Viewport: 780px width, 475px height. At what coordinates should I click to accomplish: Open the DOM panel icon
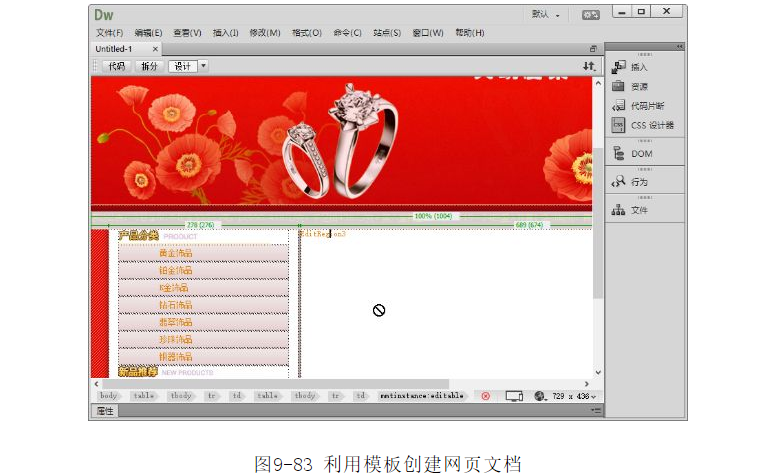click(x=619, y=154)
